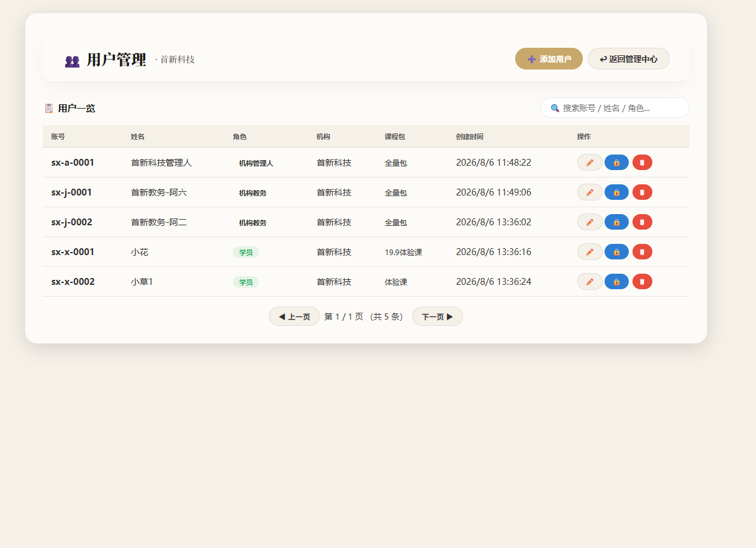Click timestamp 2026/8/6 13:36:02
The image size is (756, 548).
[x=493, y=222]
